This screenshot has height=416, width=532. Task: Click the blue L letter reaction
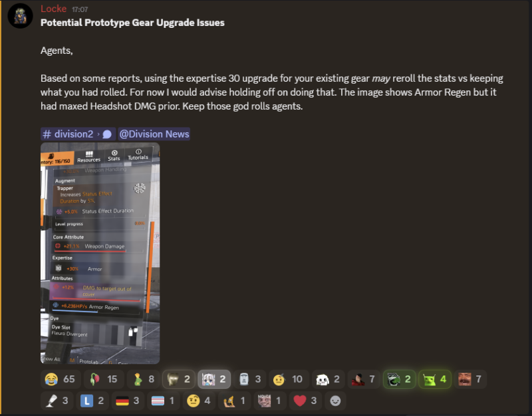tap(92, 401)
